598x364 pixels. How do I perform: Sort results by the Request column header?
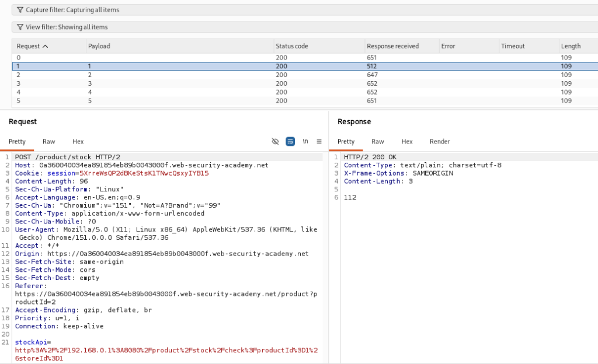click(x=49, y=46)
